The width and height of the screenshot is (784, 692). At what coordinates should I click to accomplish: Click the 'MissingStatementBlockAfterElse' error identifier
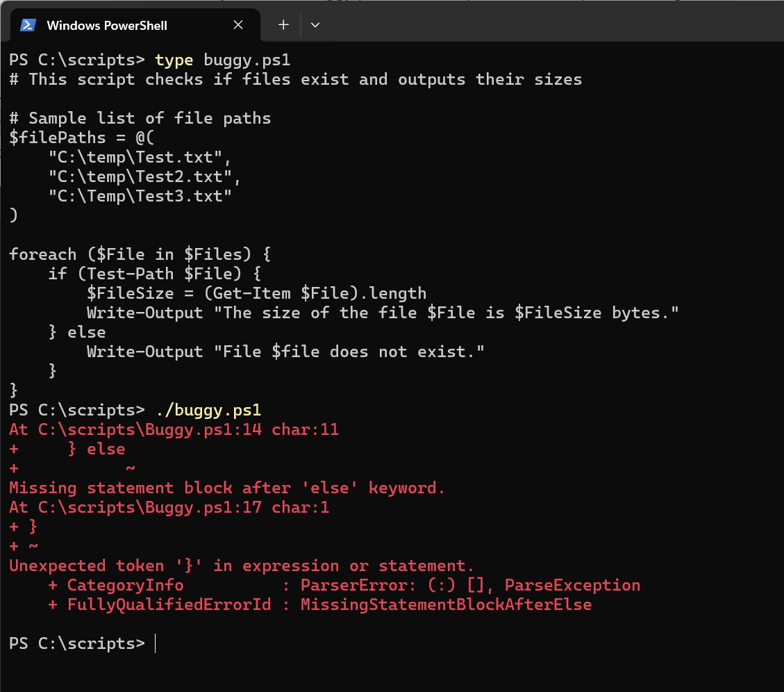(446, 604)
